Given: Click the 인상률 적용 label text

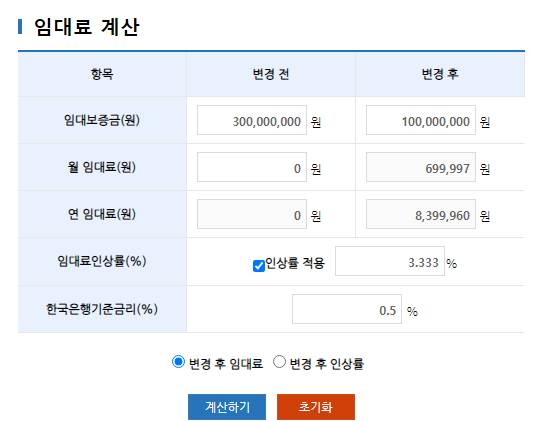Looking at the screenshot, I should coord(295,263).
